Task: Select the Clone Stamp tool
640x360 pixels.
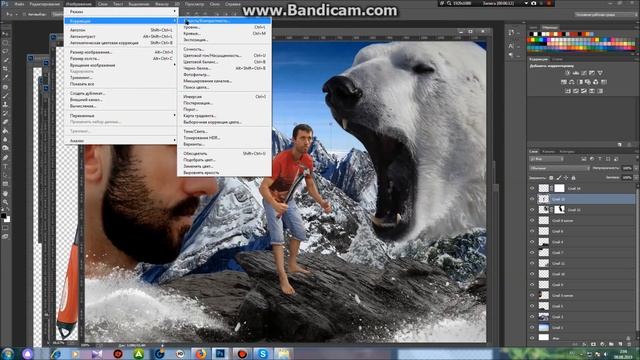Action: 5,104
